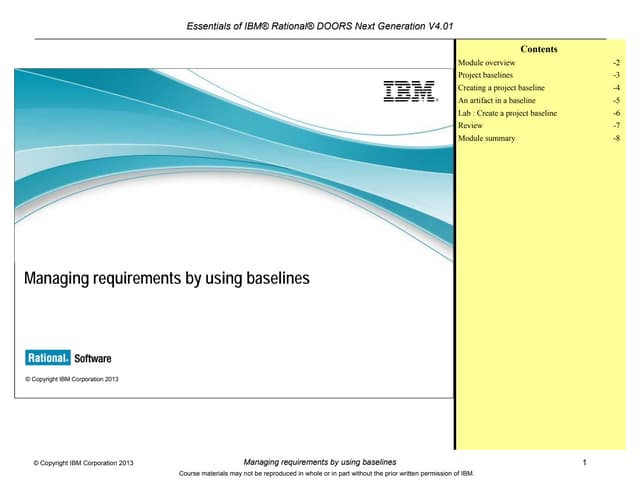Viewport: 640px width, 495px height.
Task: Select the Contents heading
Action: tap(539, 49)
